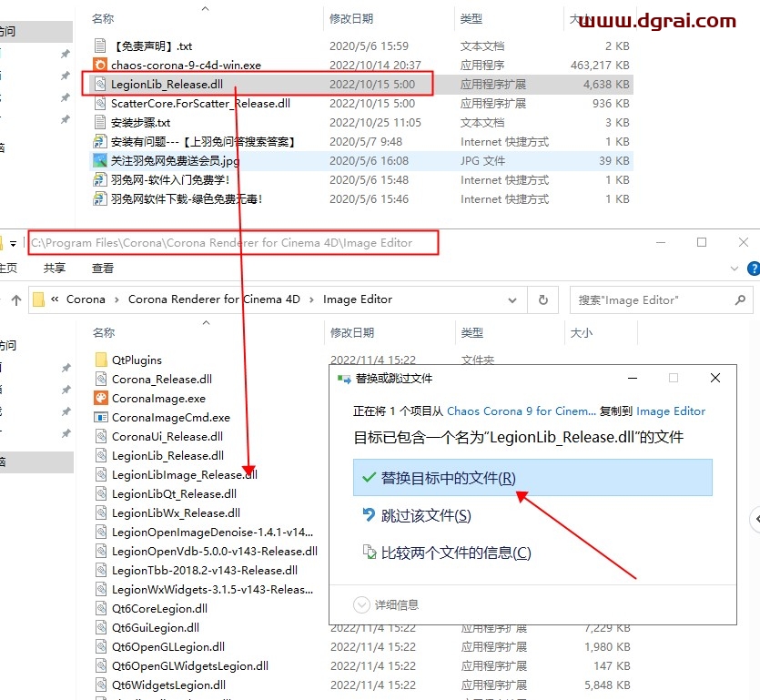Select the CoronaImage.exe application icon

(x=101, y=398)
